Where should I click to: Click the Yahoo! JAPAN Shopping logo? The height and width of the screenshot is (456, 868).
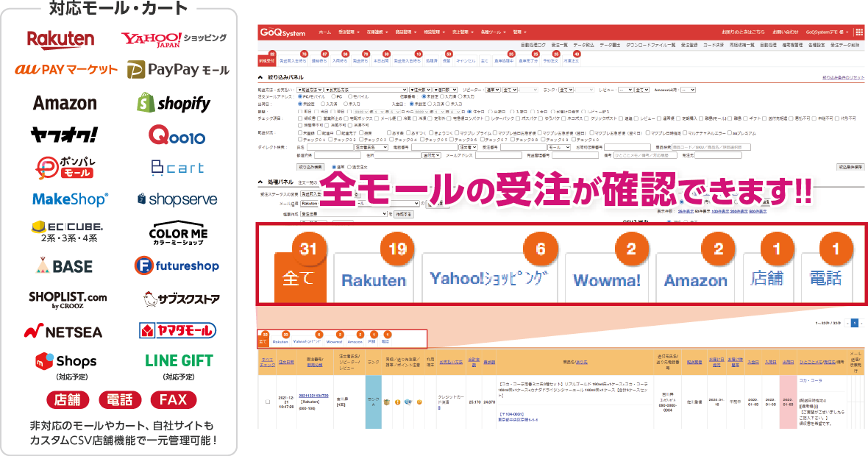tap(174, 39)
